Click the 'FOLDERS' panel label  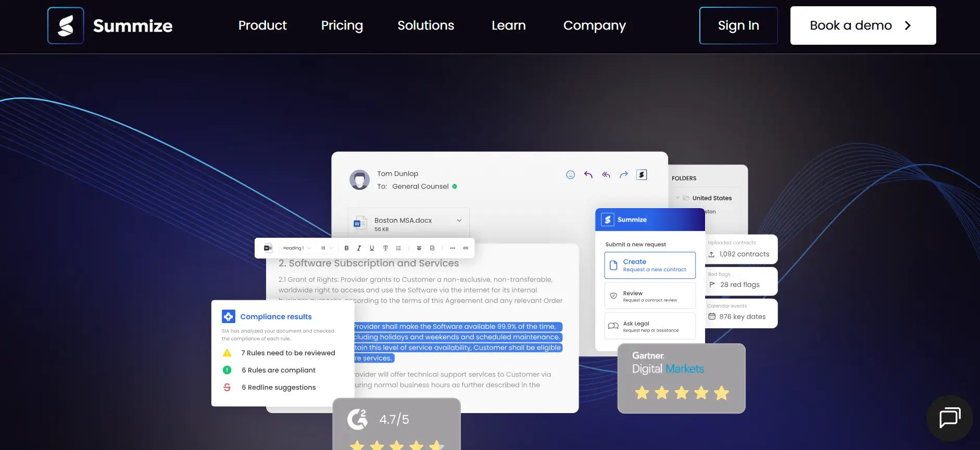pos(684,178)
